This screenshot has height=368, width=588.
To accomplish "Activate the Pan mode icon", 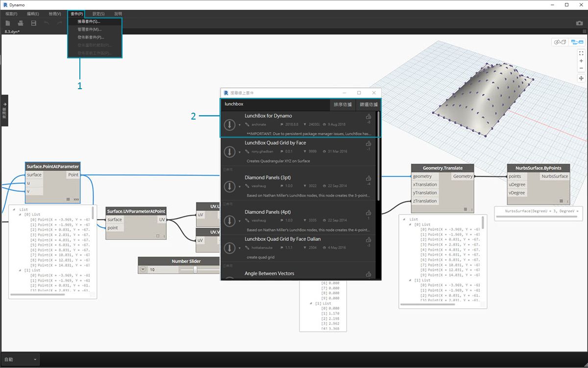I will tap(581, 78).
